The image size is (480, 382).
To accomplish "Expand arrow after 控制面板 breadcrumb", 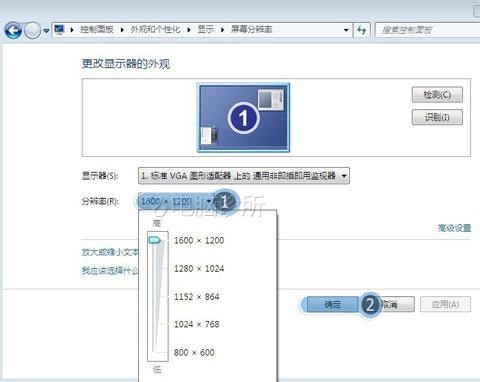I will (x=122, y=30).
